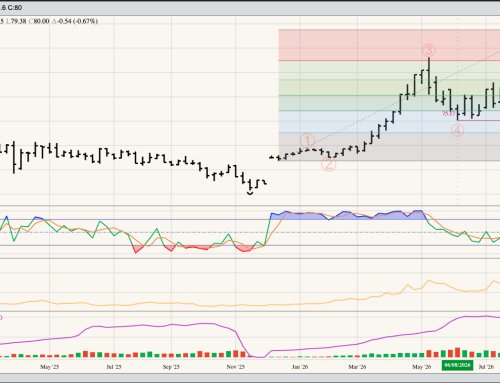Select Elliott wave label 4 below the low
Viewport: 500px width, 383px height.
[457, 130]
